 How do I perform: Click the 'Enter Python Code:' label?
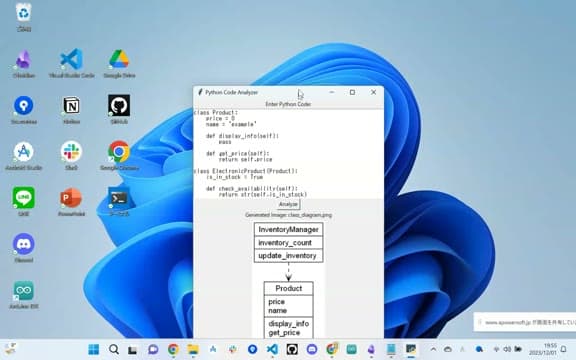click(x=288, y=104)
